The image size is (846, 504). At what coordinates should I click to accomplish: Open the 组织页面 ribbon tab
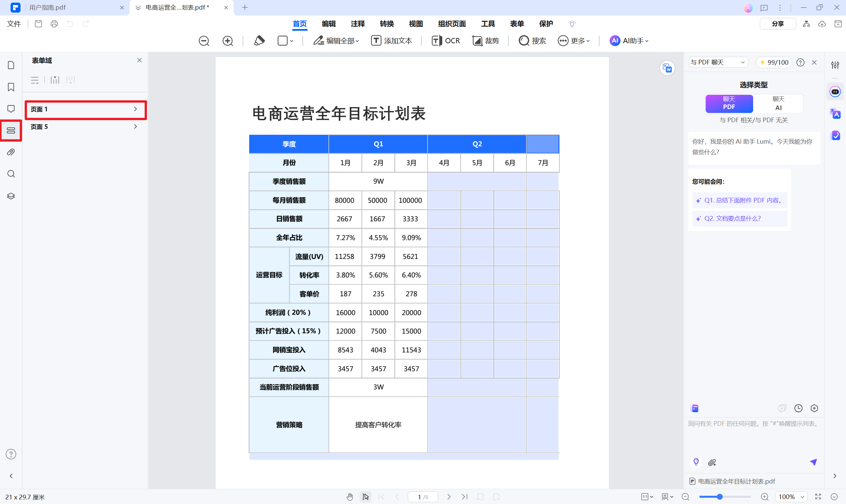coord(452,24)
